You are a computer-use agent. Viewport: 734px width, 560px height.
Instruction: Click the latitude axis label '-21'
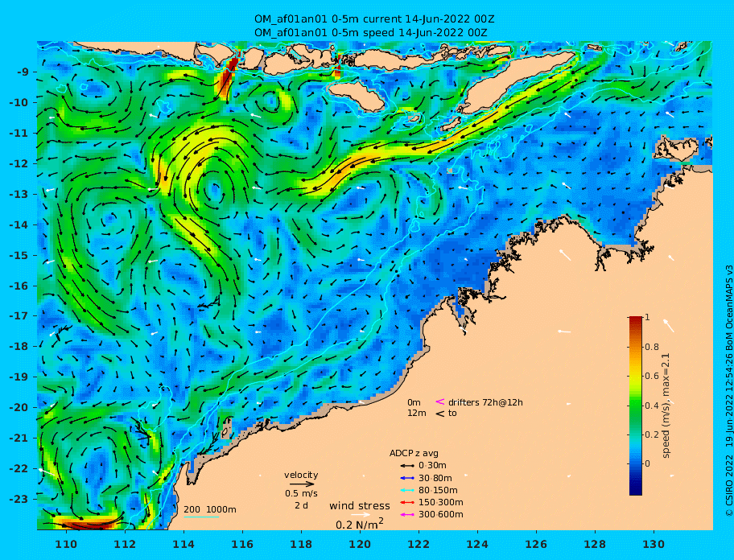point(19,438)
